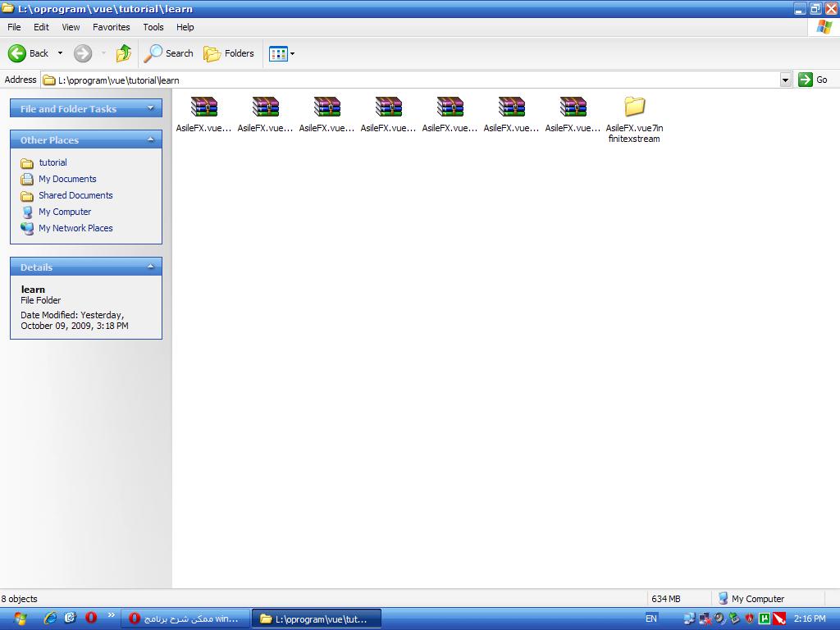
Task: Click the network connection tray icon
Action: (689, 619)
